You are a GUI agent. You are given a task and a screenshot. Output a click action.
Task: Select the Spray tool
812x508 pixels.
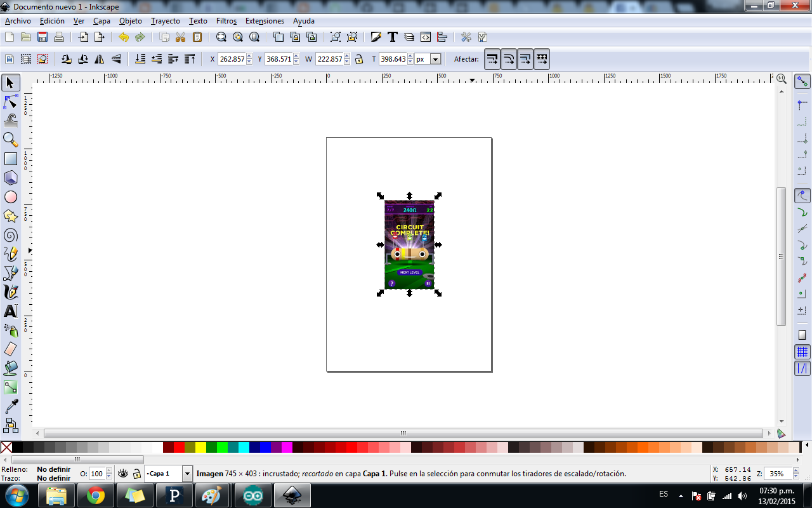[11, 330]
